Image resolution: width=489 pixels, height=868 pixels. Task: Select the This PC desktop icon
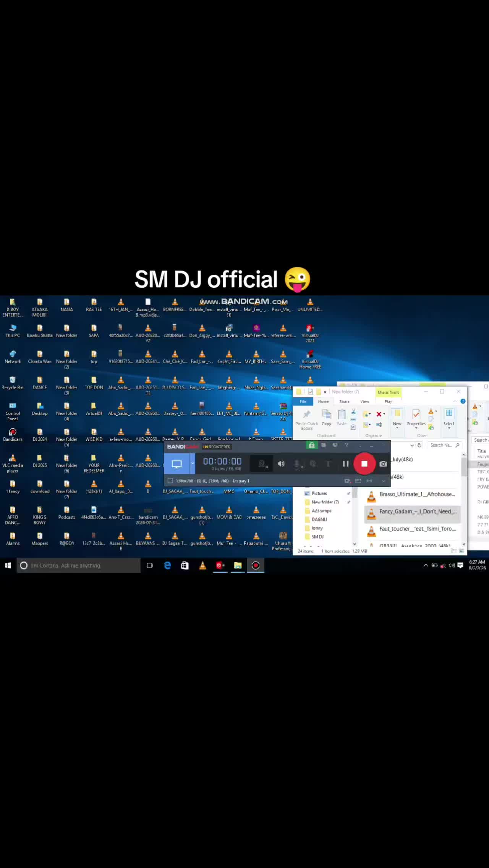13,331
